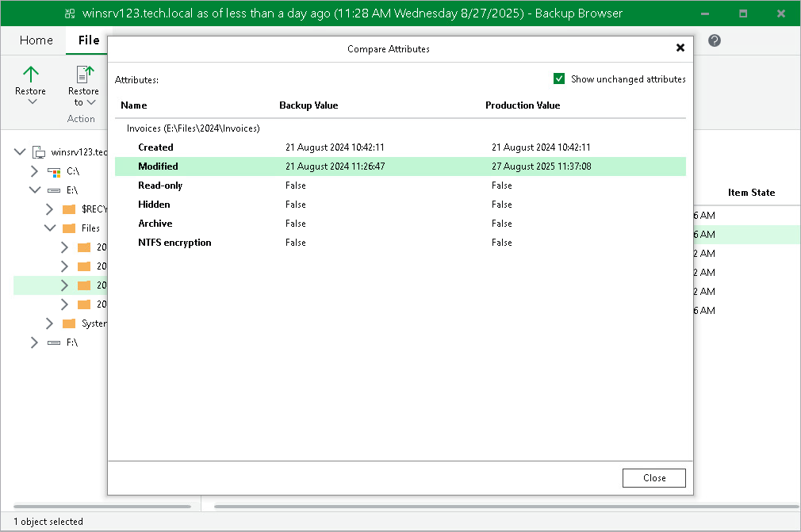
Task: Expand the System folder node
Action: pyautogui.click(x=49, y=323)
